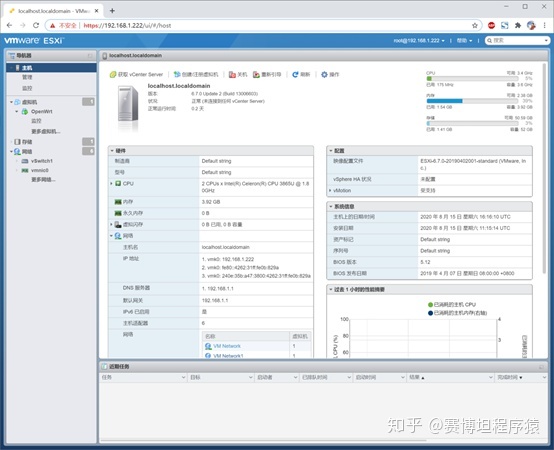Click the browser forward arrow
The height and width of the screenshot is (450, 554).
click(23, 25)
